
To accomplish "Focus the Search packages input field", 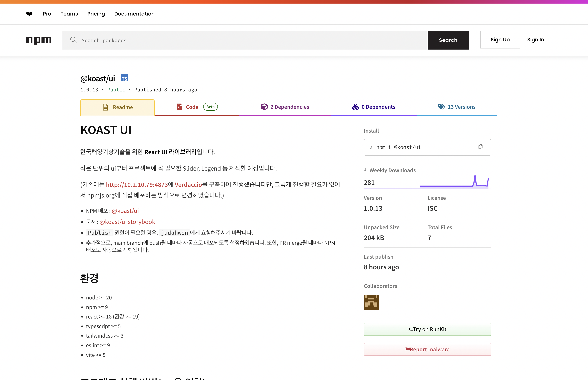I will tap(245, 40).
